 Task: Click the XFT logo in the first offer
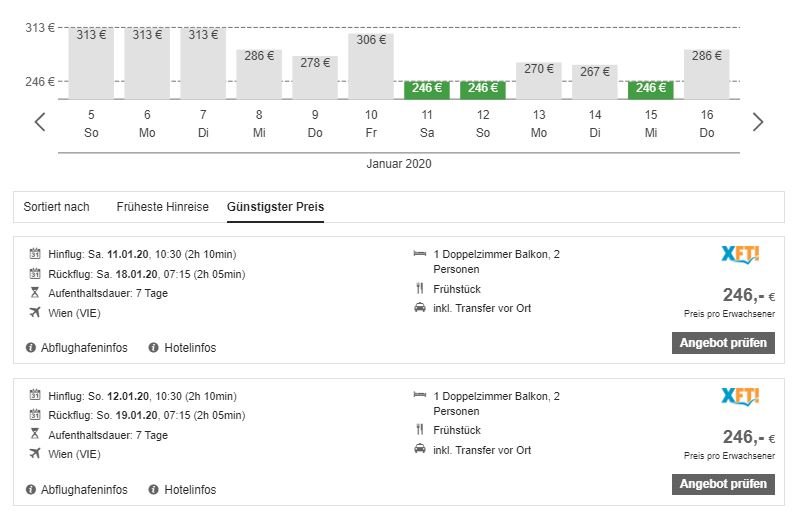(x=740, y=255)
